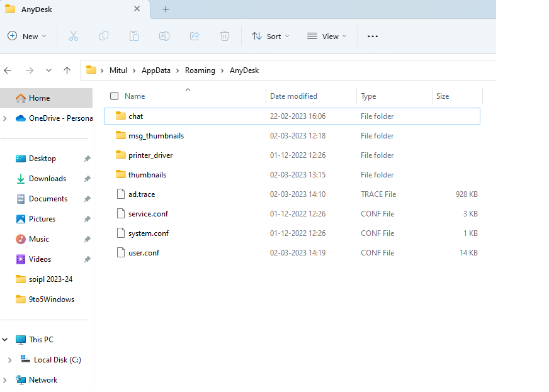Image resolution: width=549 pixels, height=392 pixels.
Task: Go back with the Back arrow
Action: pyautogui.click(x=8, y=70)
